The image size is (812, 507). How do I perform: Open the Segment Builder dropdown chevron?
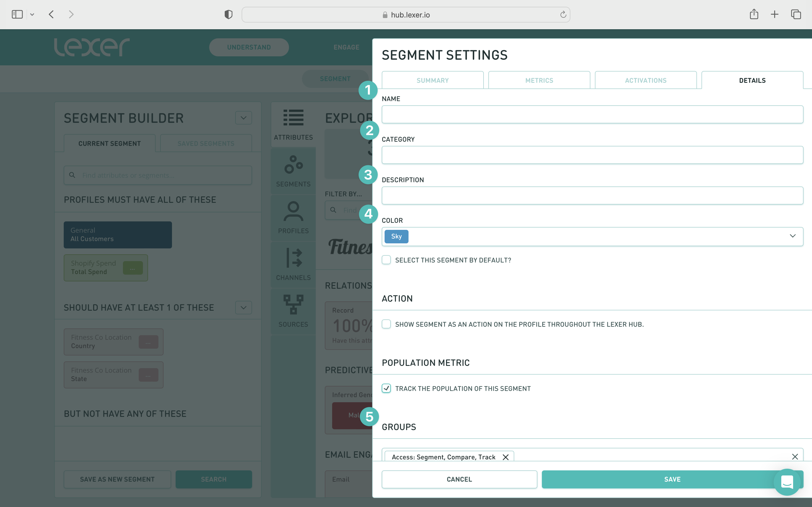coord(244,118)
